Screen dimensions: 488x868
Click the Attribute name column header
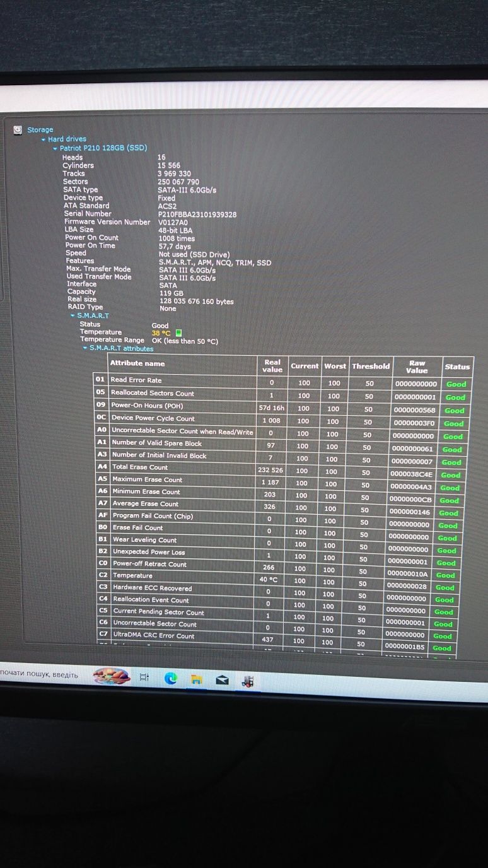[x=137, y=363]
